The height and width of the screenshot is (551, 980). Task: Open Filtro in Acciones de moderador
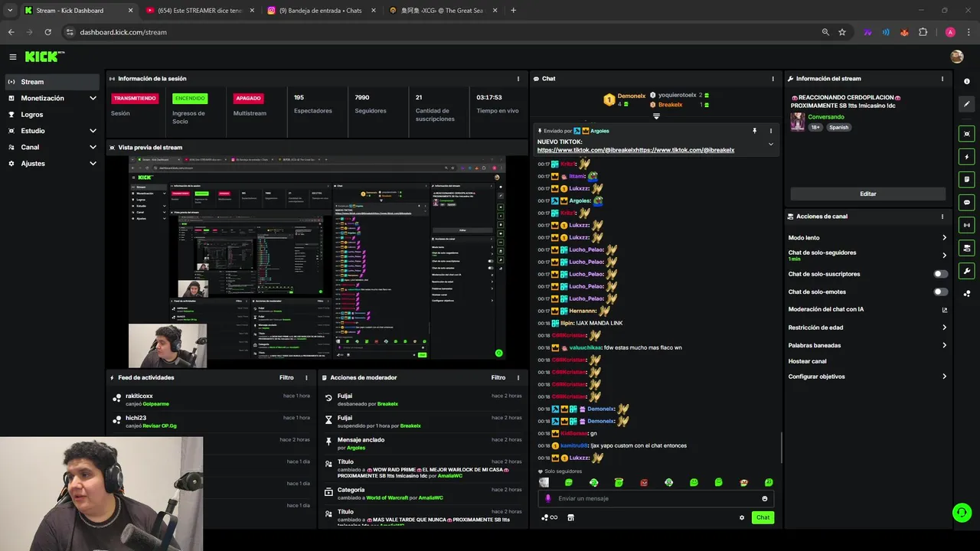point(498,377)
